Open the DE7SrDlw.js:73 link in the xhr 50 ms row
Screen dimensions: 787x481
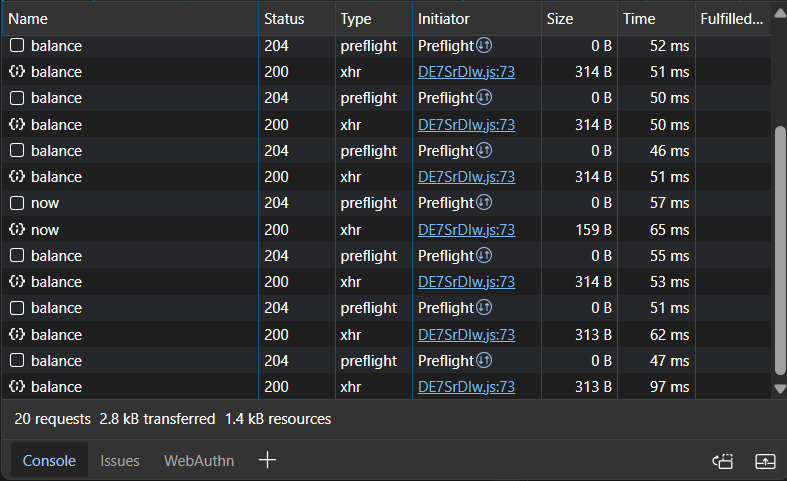(x=466, y=125)
